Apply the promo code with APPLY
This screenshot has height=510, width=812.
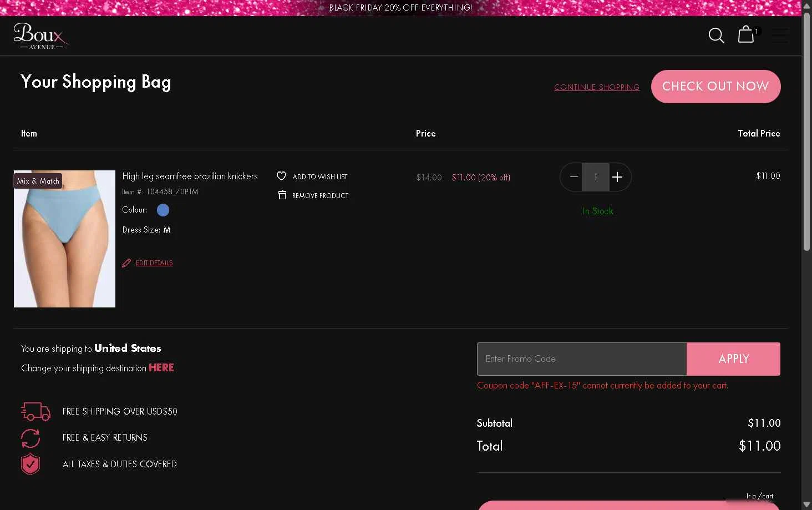click(x=733, y=359)
